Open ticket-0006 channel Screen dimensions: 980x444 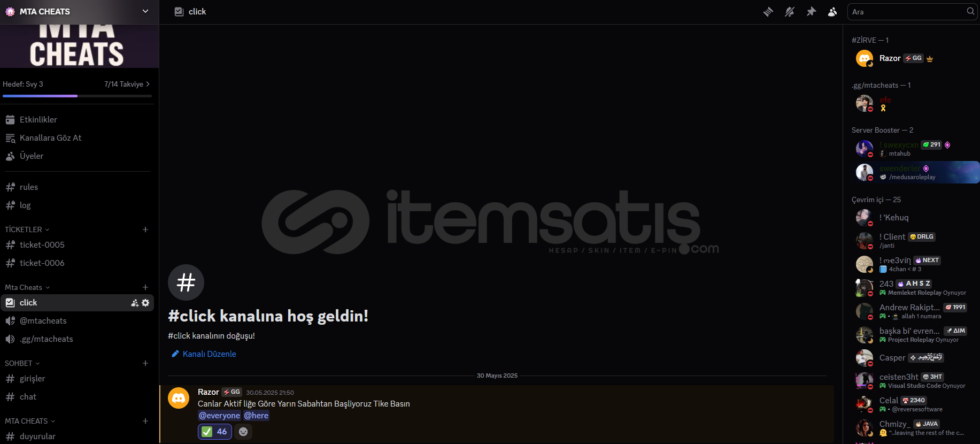pyautogui.click(x=77, y=263)
